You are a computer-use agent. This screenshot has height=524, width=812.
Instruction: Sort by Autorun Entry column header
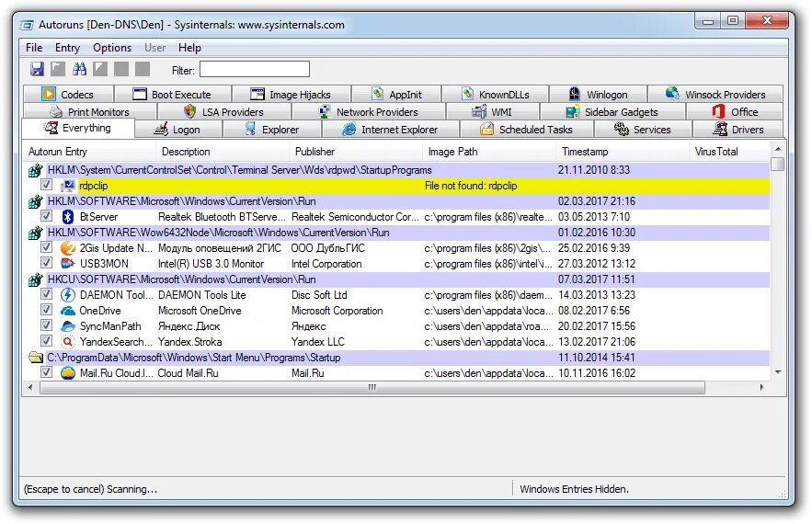(89, 152)
